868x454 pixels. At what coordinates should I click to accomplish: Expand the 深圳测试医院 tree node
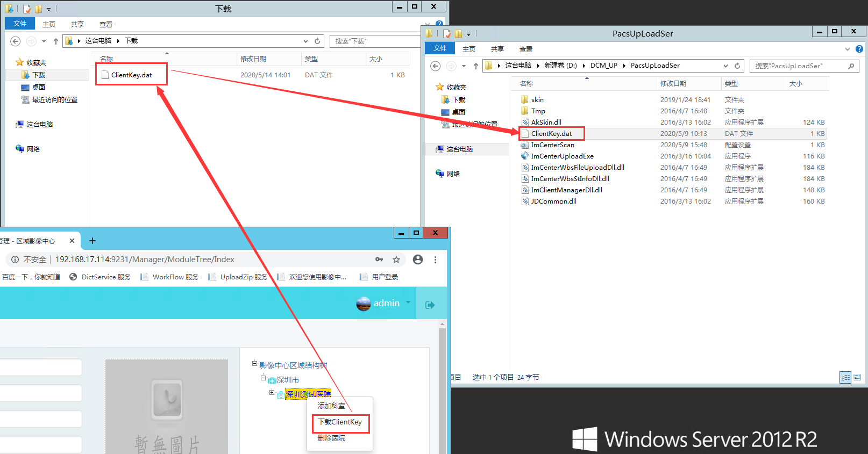(x=272, y=393)
